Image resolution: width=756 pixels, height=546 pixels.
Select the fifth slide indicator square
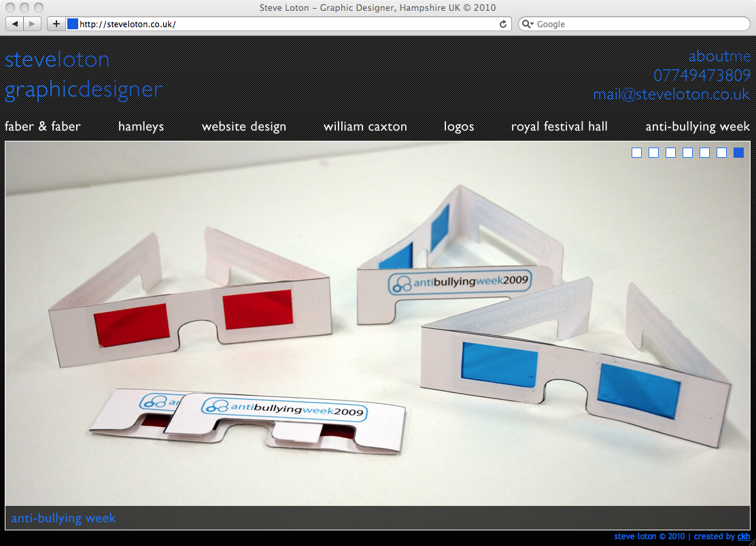coord(704,153)
